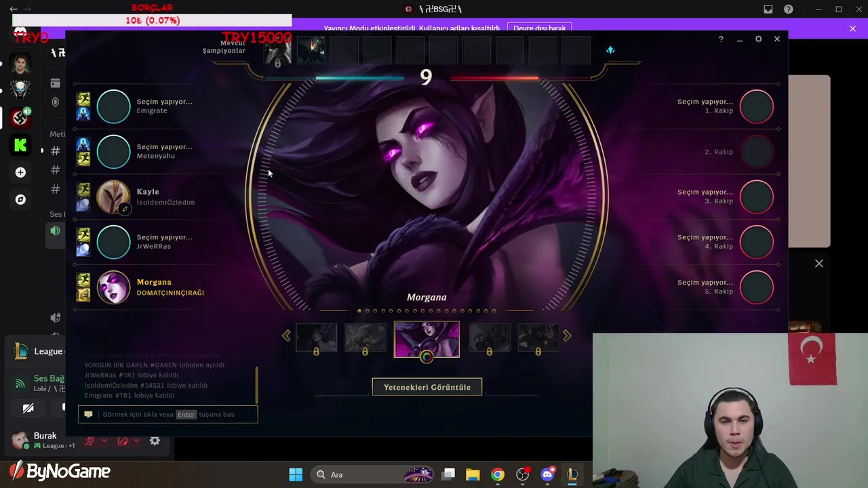Click Ses Bağlantısı voice connection status

click(x=49, y=379)
